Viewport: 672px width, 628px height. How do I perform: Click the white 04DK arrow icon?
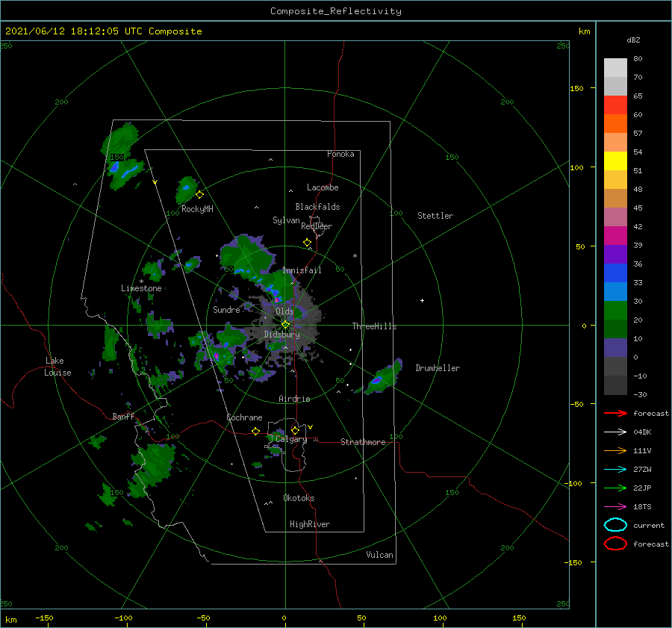tap(615, 432)
